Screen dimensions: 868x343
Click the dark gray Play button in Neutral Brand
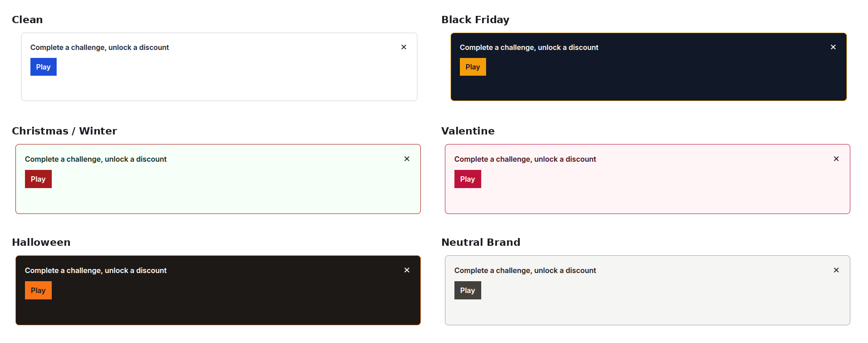pos(468,290)
